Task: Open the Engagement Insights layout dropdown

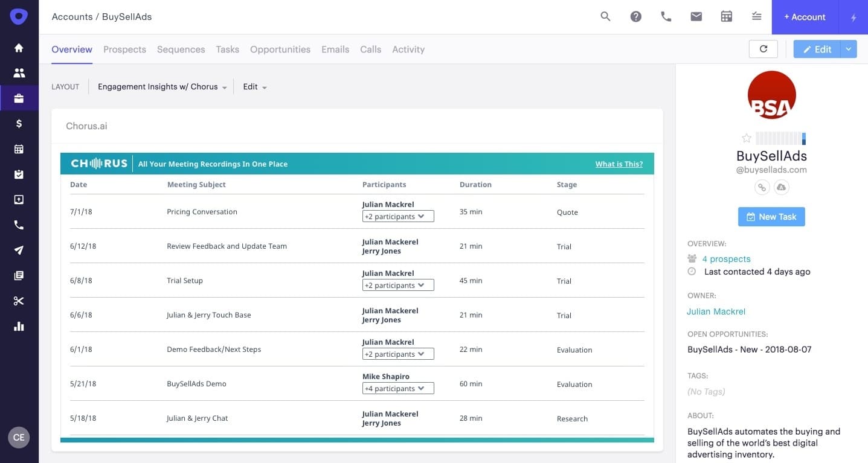Action: coord(162,87)
